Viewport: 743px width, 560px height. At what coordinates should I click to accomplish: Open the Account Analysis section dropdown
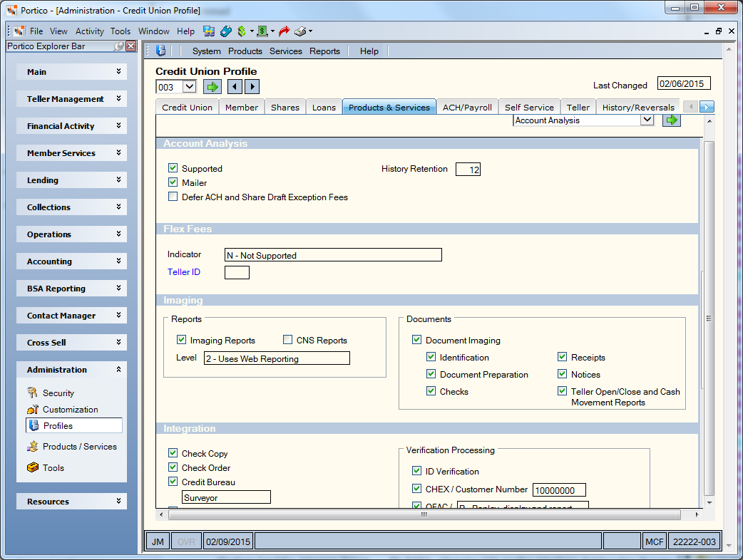[x=647, y=120]
